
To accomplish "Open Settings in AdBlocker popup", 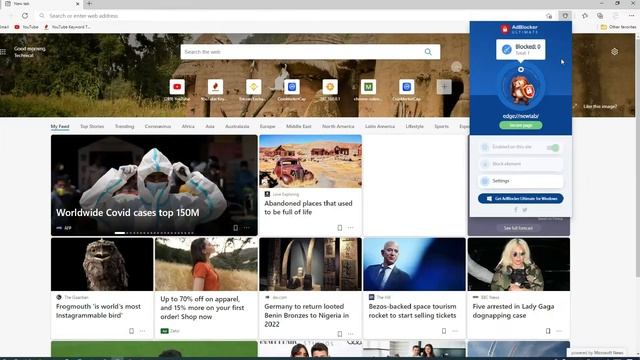I will tap(520, 181).
